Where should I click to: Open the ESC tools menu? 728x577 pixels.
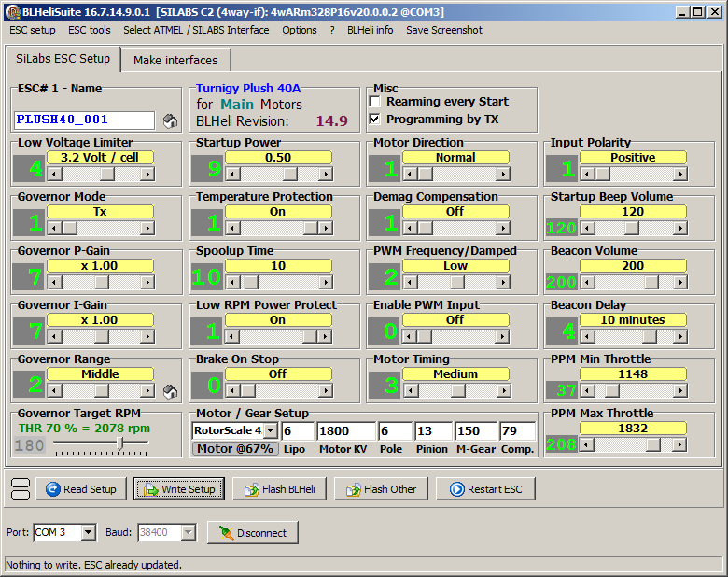[x=89, y=30]
